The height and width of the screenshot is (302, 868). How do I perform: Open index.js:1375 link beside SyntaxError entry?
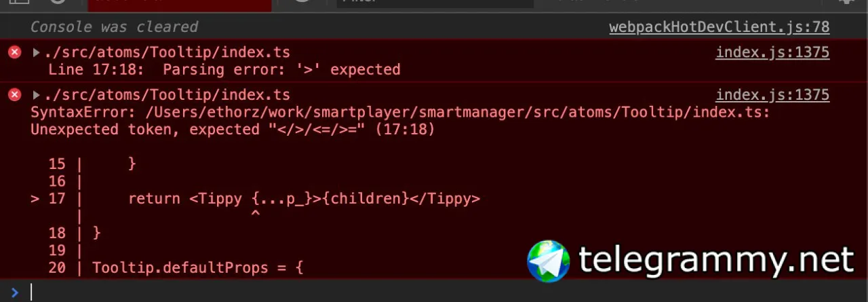(x=772, y=95)
